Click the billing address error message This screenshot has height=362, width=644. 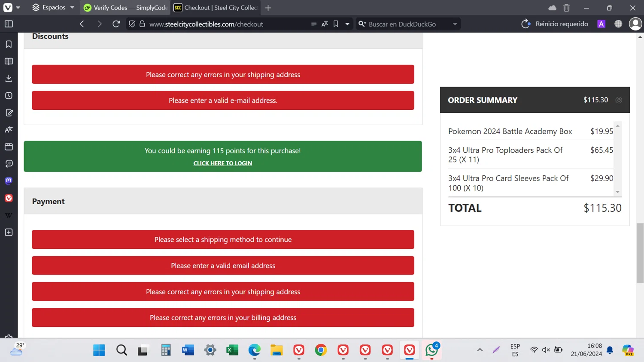pyautogui.click(x=223, y=317)
